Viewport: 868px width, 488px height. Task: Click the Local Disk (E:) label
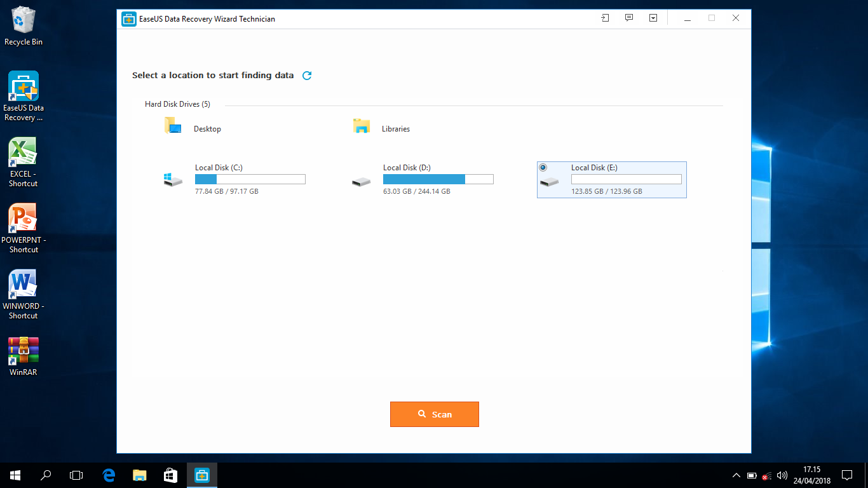coord(593,167)
